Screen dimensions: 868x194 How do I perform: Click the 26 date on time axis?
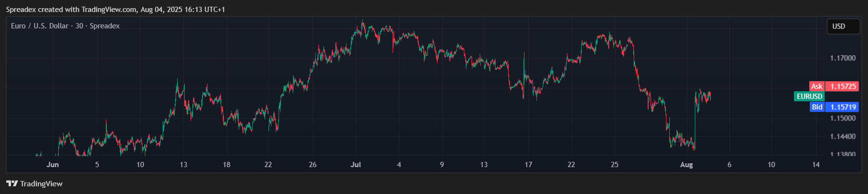click(313, 165)
